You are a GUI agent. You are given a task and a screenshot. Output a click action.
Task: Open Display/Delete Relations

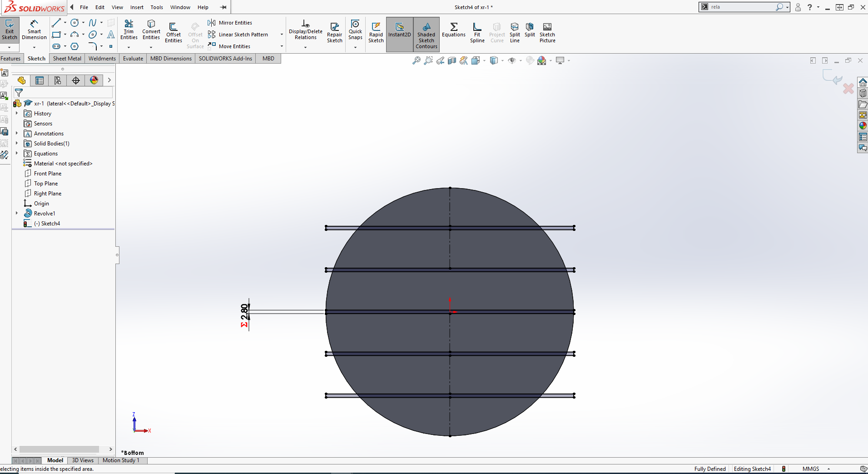pyautogui.click(x=306, y=30)
